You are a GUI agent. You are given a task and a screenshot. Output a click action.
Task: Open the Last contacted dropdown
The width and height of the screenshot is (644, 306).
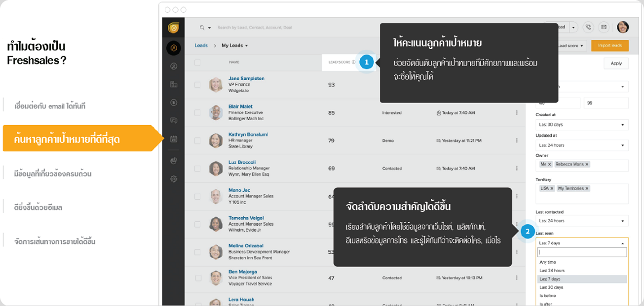click(582, 221)
